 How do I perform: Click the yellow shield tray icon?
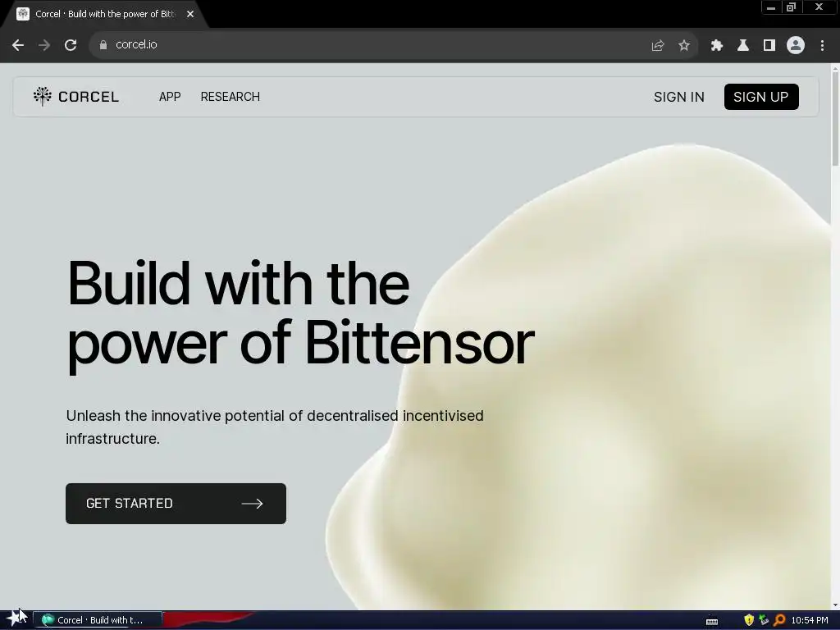click(749, 620)
